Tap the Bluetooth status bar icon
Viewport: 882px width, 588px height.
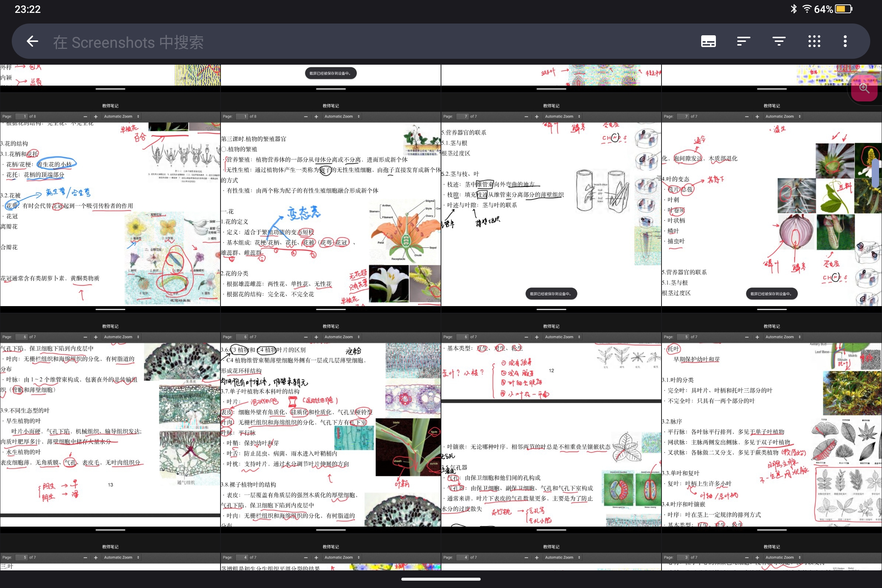793,9
